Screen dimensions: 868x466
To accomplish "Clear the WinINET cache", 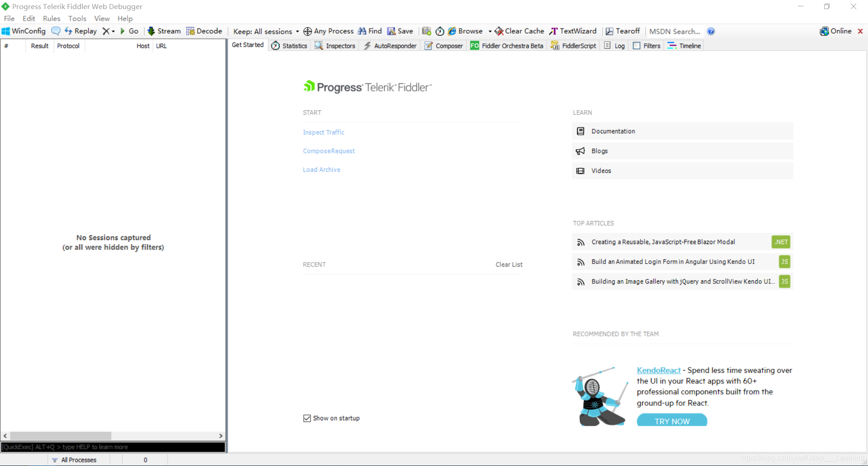I will 519,31.
